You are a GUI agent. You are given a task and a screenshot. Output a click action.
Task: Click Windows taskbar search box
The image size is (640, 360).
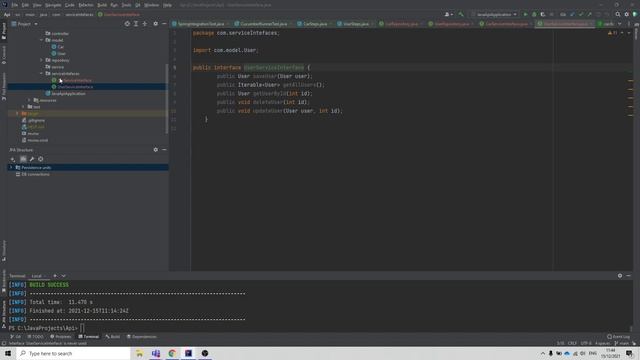(73, 353)
